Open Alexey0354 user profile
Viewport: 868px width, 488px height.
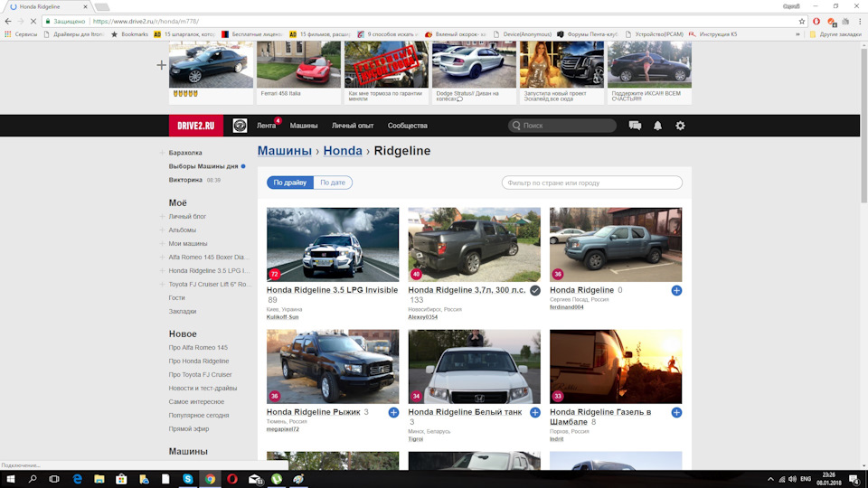[x=423, y=317]
